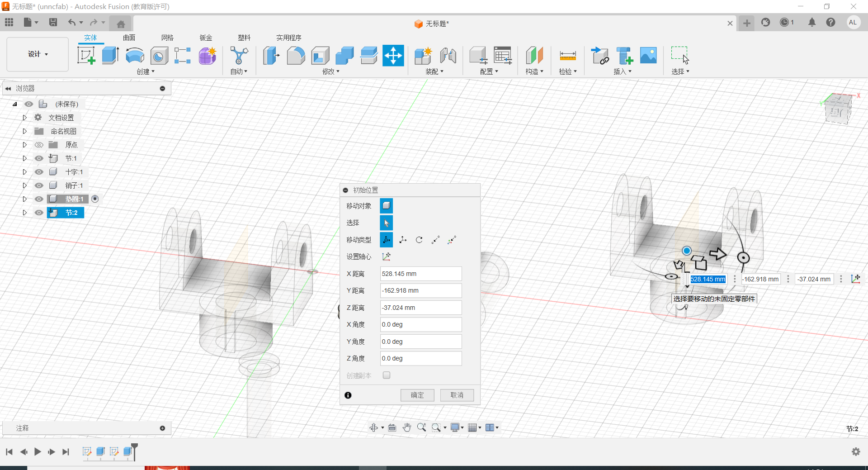Choose the Rotate move type icon
Viewport: 868px width, 470px height.
(419, 240)
